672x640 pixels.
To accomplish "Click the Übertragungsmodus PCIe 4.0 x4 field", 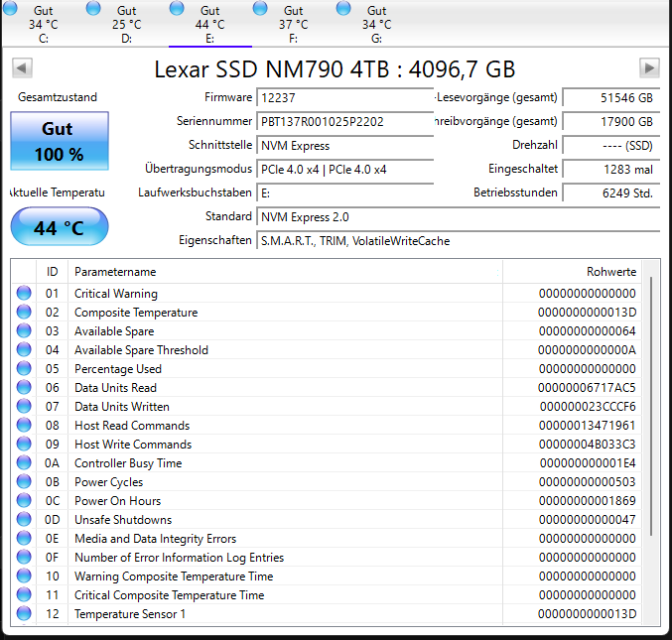I will (x=345, y=170).
